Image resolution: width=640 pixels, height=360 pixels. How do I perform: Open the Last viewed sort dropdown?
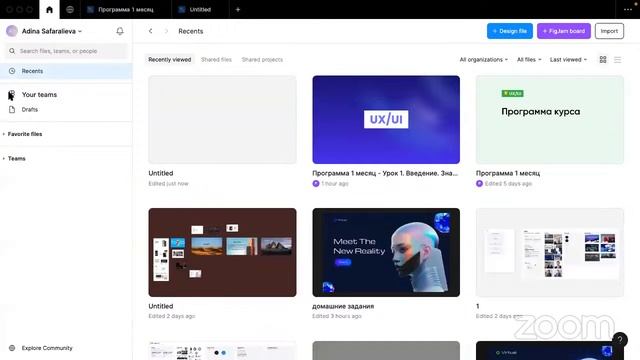tap(568, 60)
